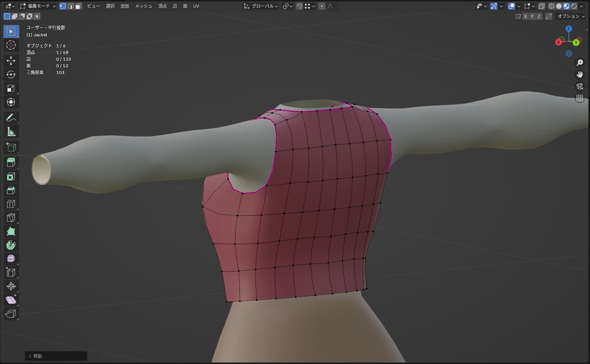
Task: Select the Inset Faces tool
Action: (x=11, y=176)
